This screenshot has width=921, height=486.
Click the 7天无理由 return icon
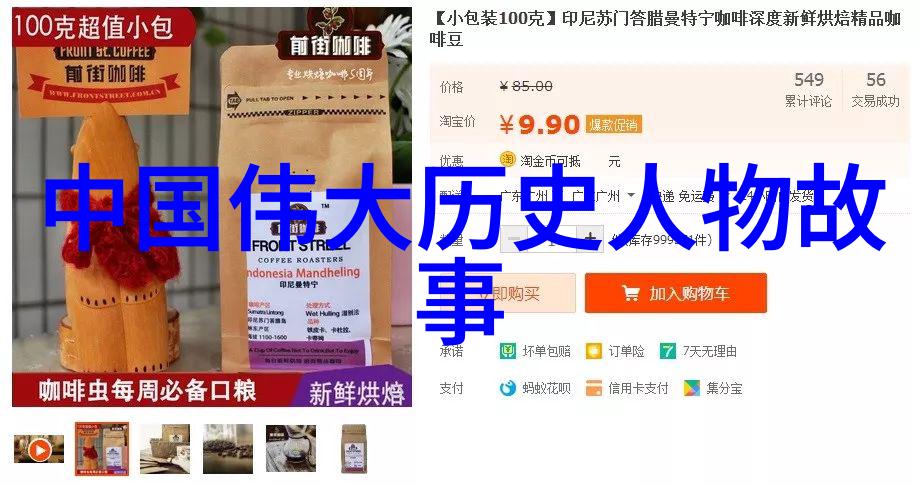pyautogui.click(x=668, y=351)
